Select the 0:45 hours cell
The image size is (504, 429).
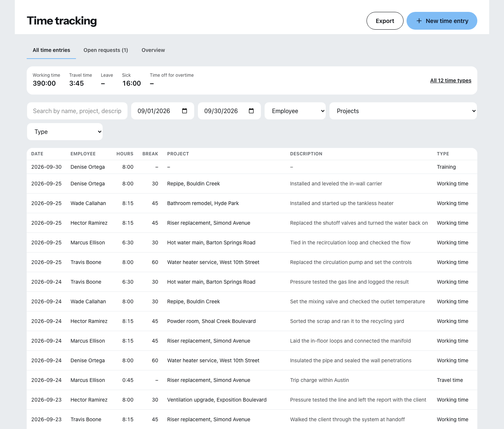click(x=128, y=380)
